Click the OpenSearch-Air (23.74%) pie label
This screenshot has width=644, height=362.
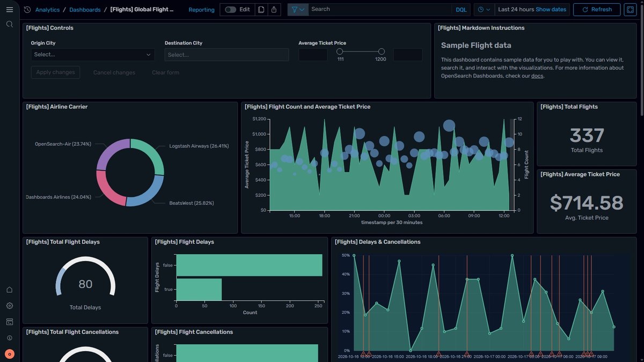click(x=63, y=144)
